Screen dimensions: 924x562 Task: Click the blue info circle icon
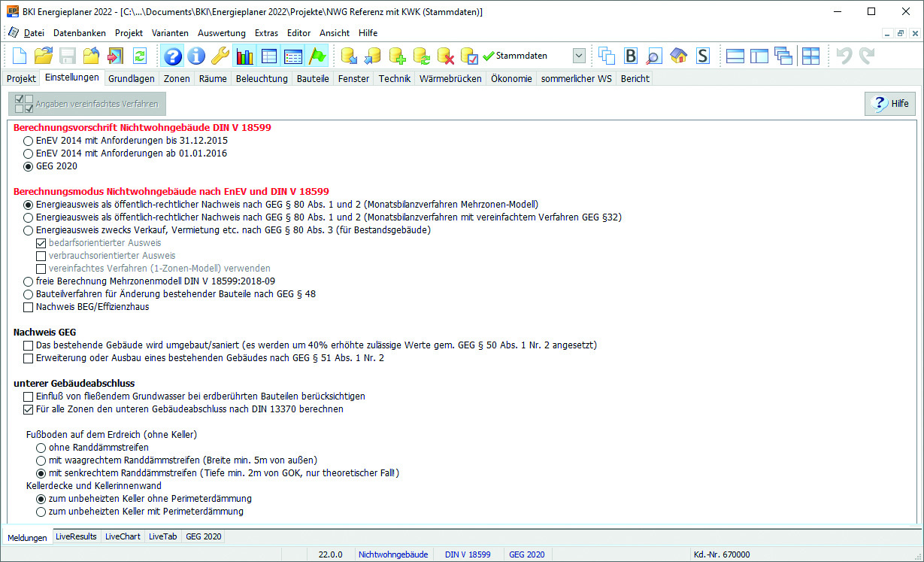click(x=195, y=56)
